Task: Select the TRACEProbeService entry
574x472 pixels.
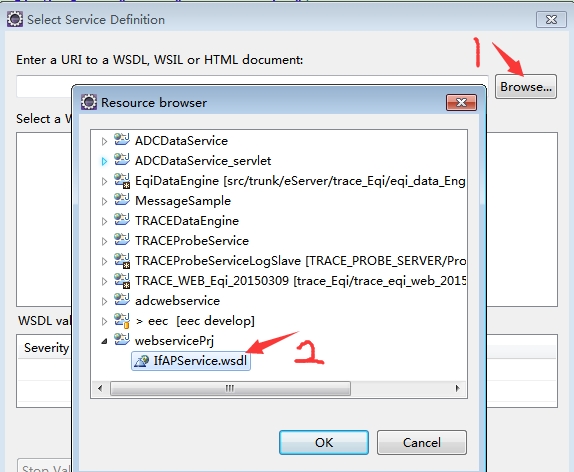Action: click(192, 241)
